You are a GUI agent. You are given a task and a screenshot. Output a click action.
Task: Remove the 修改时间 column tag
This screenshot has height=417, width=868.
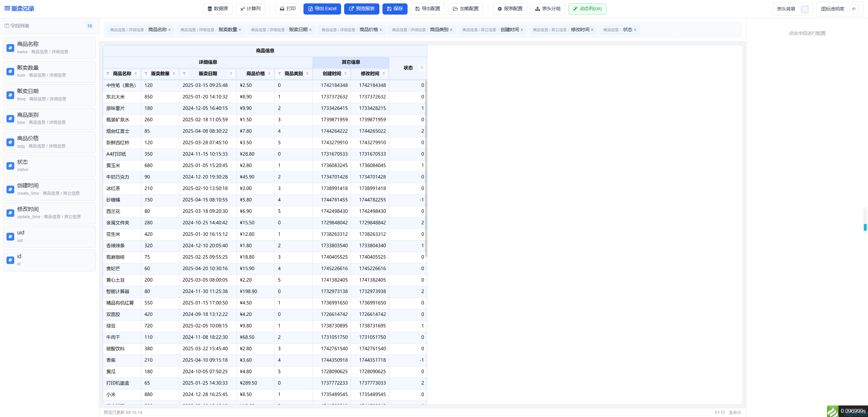(592, 30)
